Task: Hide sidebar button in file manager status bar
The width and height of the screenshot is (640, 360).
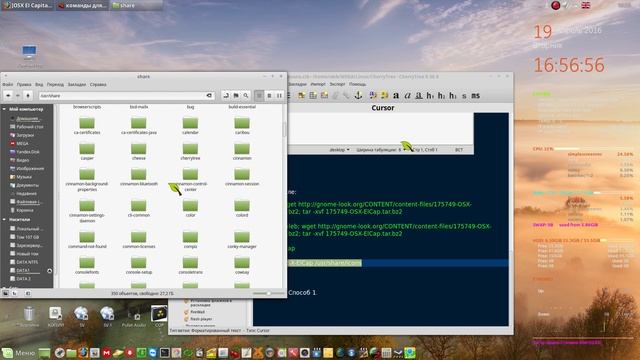Action: pos(28,293)
